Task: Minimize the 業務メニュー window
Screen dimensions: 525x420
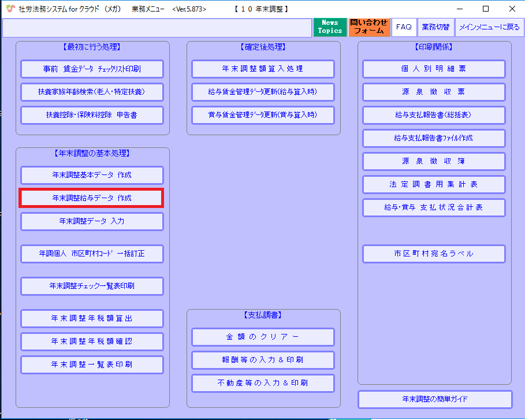Action: (x=460, y=9)
